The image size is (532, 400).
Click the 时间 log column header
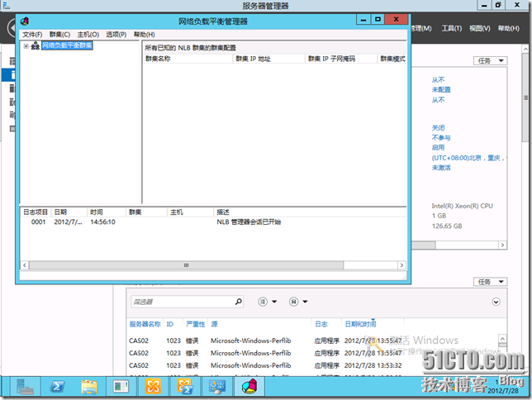click(107, 212)
